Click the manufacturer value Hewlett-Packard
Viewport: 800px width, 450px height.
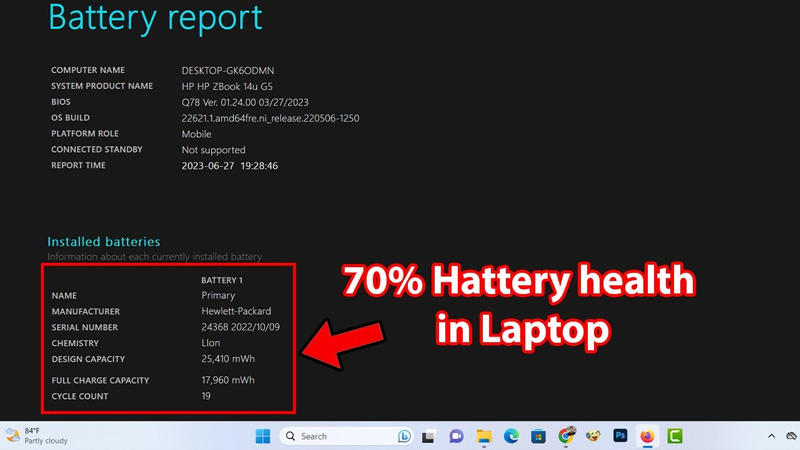pos(236,311)
